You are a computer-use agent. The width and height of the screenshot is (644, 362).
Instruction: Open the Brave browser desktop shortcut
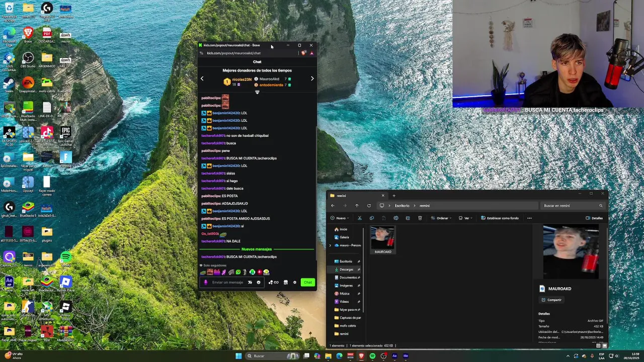(28, 34)
